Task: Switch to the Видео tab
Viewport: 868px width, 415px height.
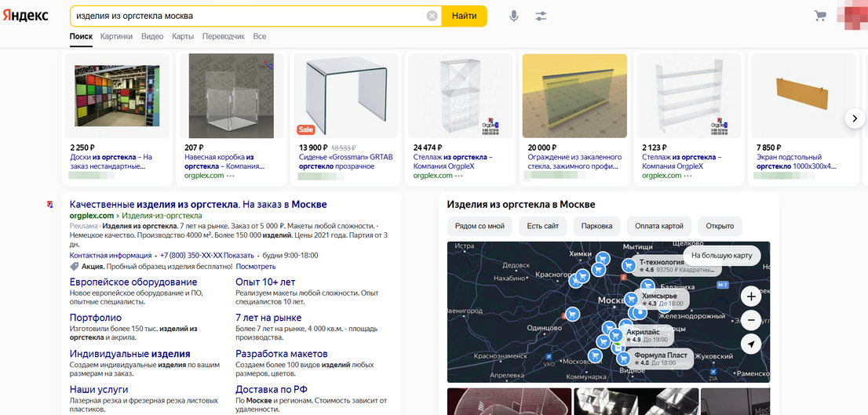Action: tap(152, 37)
